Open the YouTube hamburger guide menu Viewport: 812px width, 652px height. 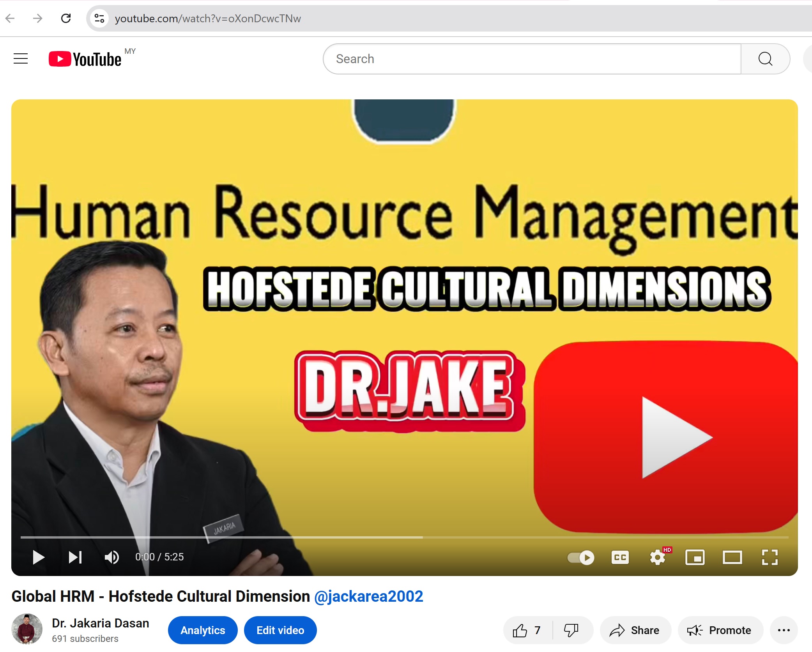pos(21,59)
